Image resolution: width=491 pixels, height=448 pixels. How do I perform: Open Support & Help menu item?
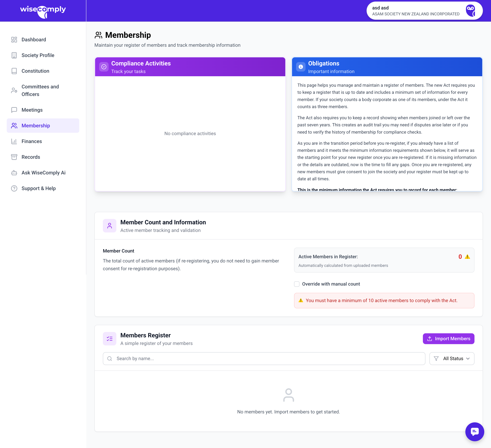point(38,188)
